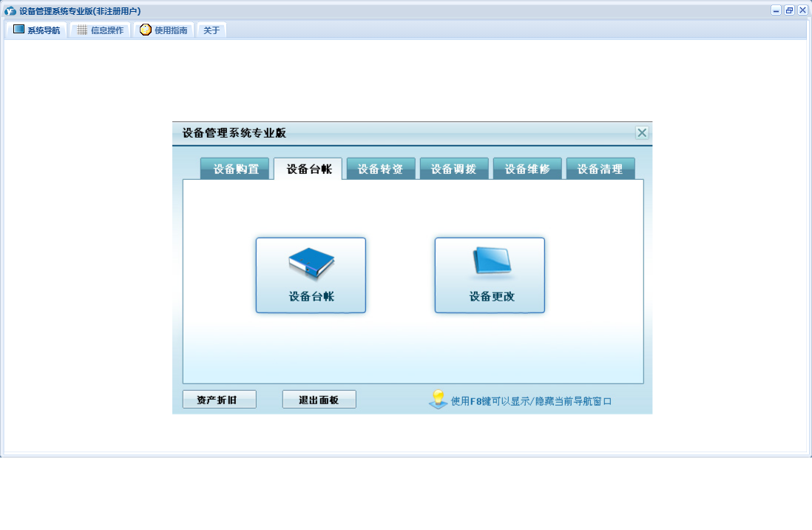Image resolution: width=812 pixels, height=530 pixels.
Task: Click the lightbulb hint icon
Action: 438,400
